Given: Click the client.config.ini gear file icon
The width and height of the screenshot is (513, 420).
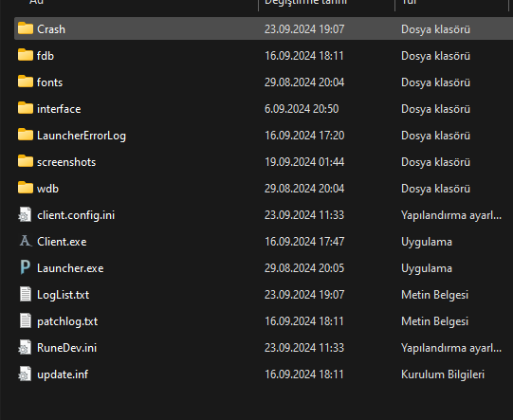Looking at the screenshot, I should (25, 214).
